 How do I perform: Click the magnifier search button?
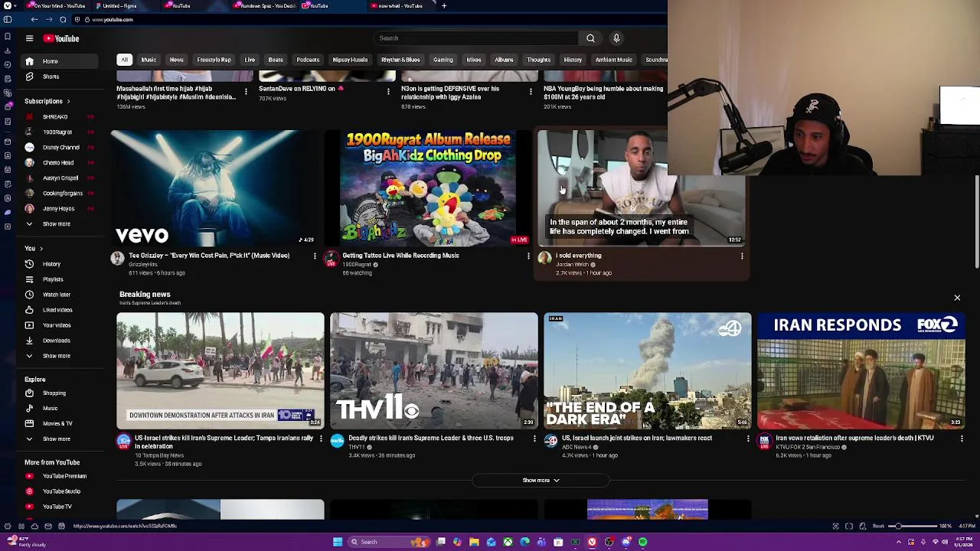pyautogui.click(x=590, y=38)
